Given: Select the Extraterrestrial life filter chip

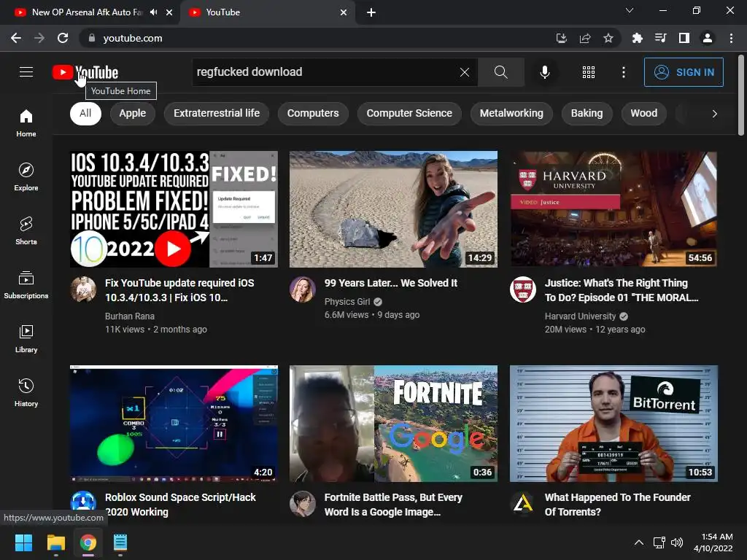Looking at the screenshot, I should [217, 113].
